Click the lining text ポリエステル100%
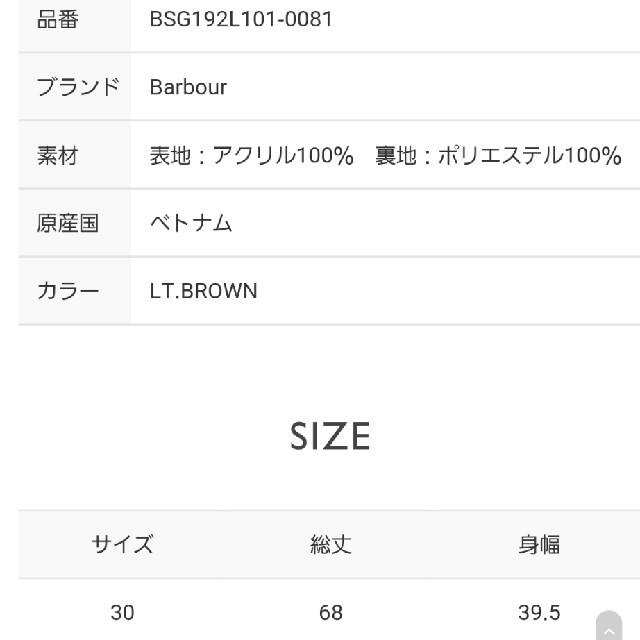Screen dimensions: 640x640 (530, 156)
